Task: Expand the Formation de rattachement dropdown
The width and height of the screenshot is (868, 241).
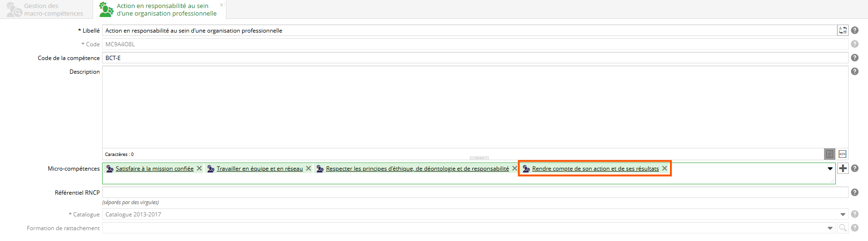Action: [830, 228]
